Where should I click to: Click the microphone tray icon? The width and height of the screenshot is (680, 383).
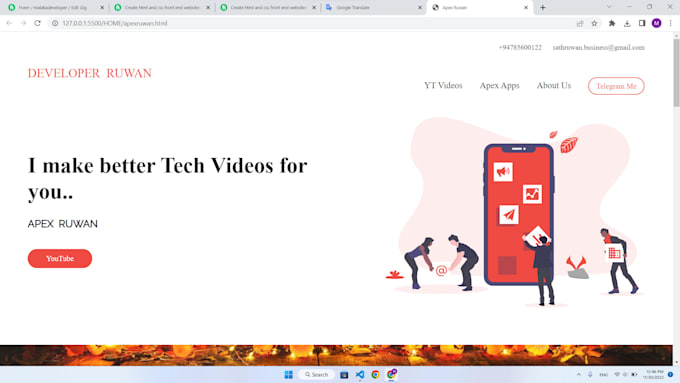point(590,374)
